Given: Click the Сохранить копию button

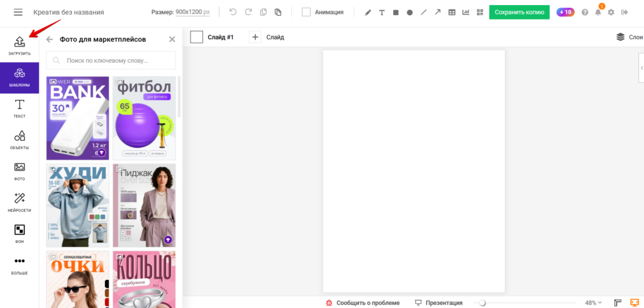Looking at the screenshot, I should [x=519, y=13].
